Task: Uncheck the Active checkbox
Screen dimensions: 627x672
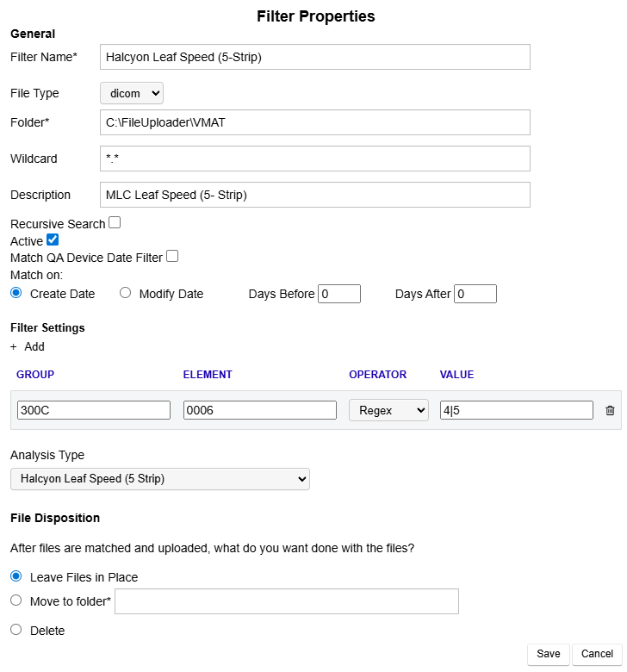Action: [x=53, y=240]
